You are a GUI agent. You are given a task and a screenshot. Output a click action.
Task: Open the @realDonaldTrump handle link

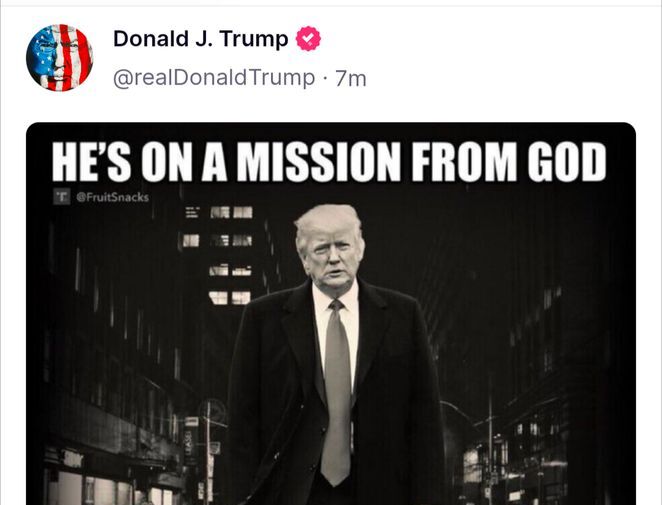tap(213, 78)
